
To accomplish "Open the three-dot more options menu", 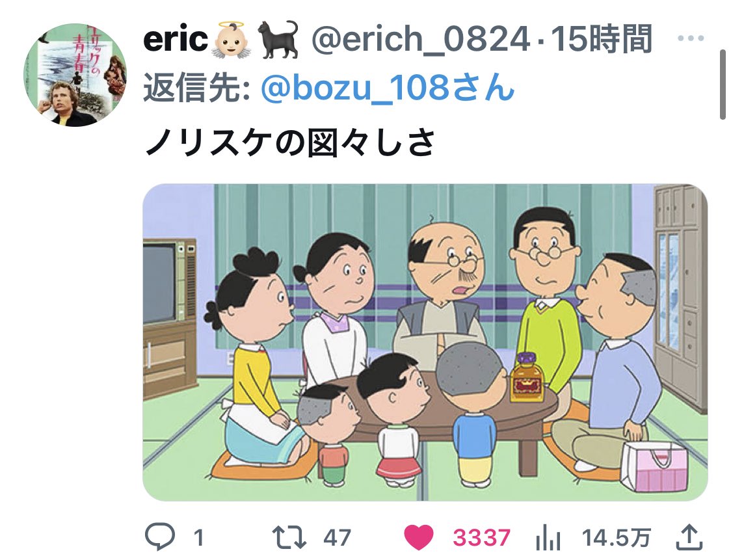I will (691, 38).
